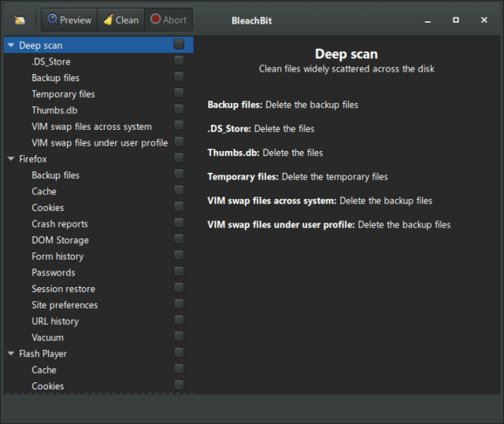Check the Temporary files checkbox
Screen dimensions: 504x424
pyautogui.click(x=179, y=93)
